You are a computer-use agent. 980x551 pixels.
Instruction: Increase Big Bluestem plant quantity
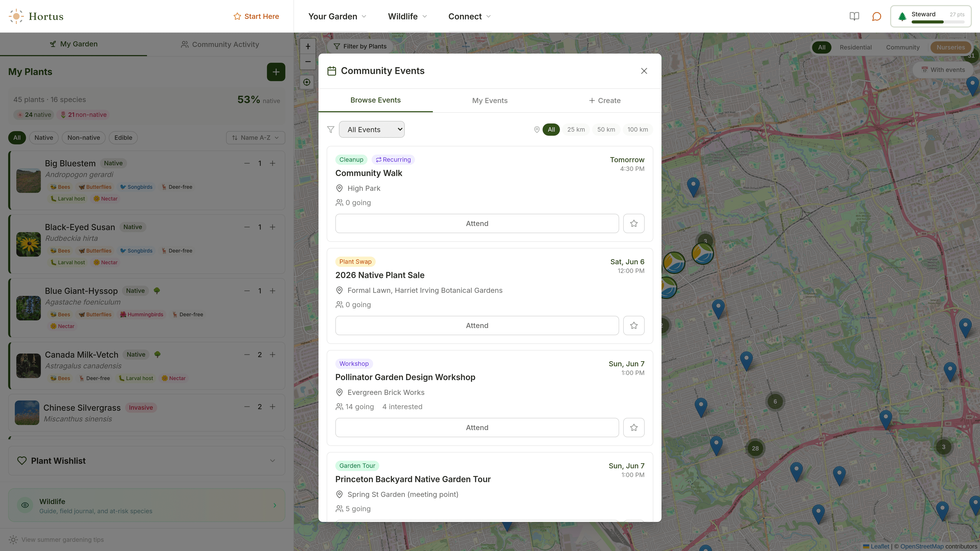click(x=272, y=163)
